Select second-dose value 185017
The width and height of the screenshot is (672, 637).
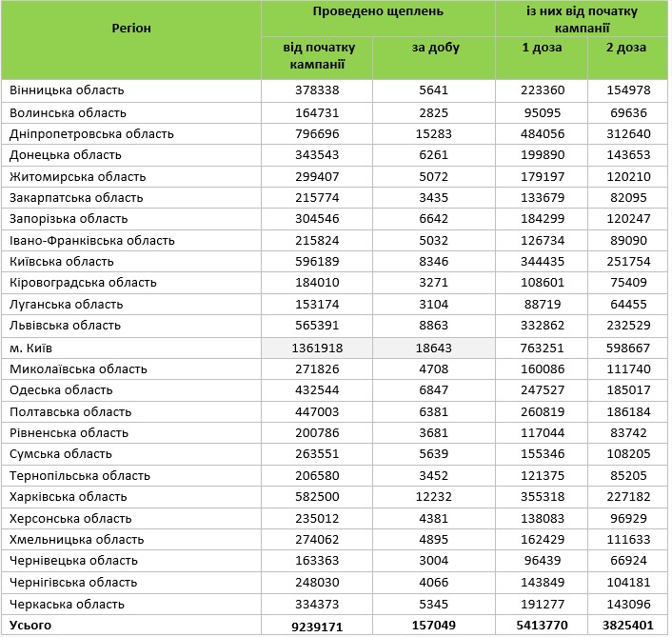[629, 390]
